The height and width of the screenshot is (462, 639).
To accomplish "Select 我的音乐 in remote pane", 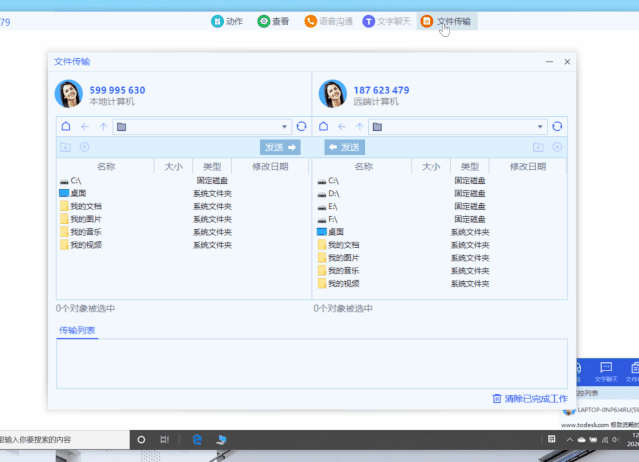I will (441, 271).
